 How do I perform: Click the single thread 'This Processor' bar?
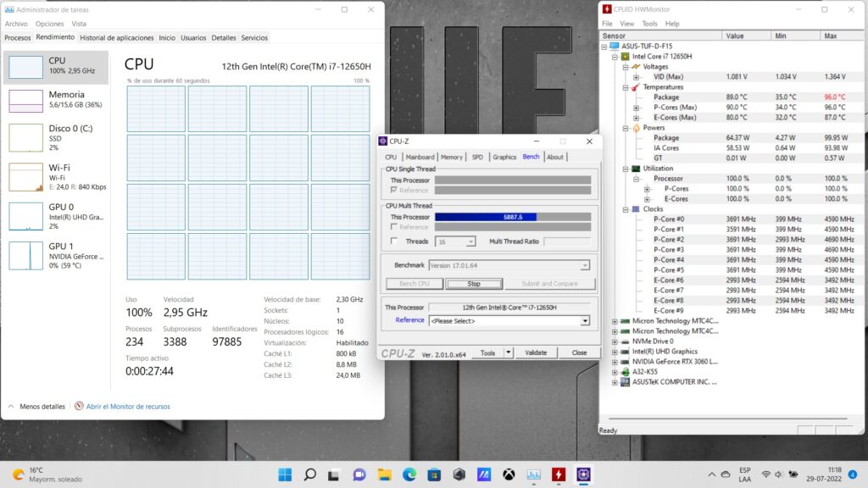coord(513,180)
